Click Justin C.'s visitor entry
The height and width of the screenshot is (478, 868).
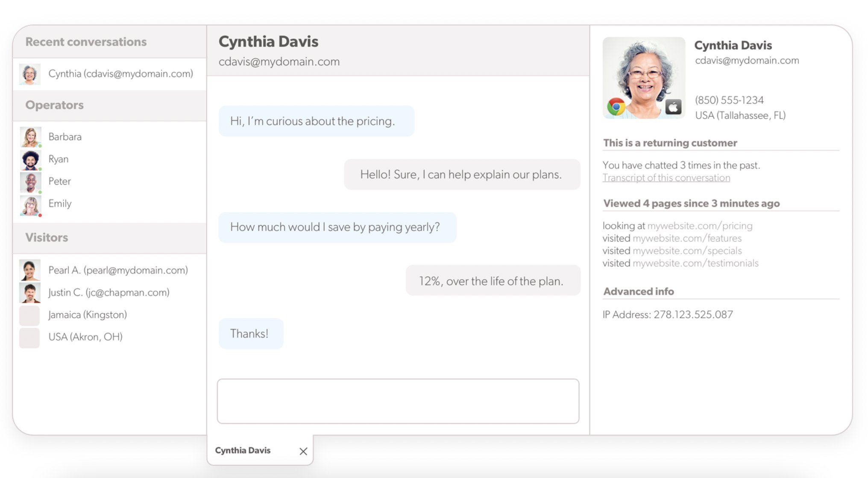point(108,292)
